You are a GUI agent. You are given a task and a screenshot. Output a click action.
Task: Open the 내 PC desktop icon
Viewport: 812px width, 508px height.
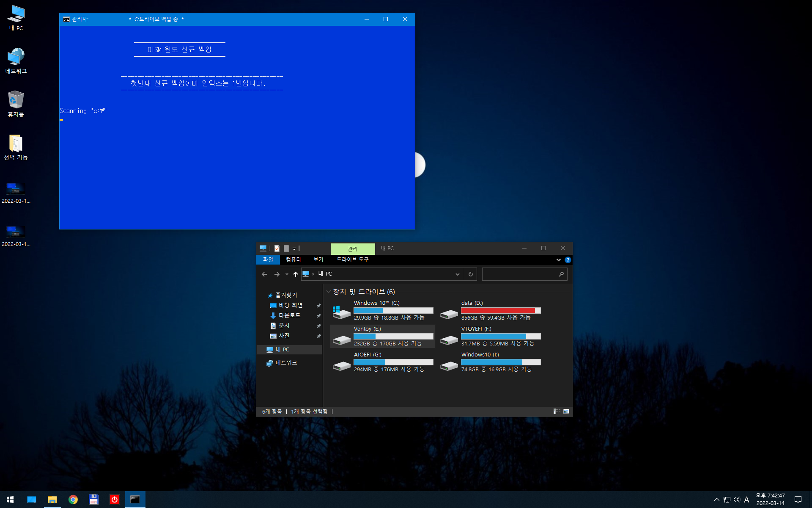click(x=16, y=18)
